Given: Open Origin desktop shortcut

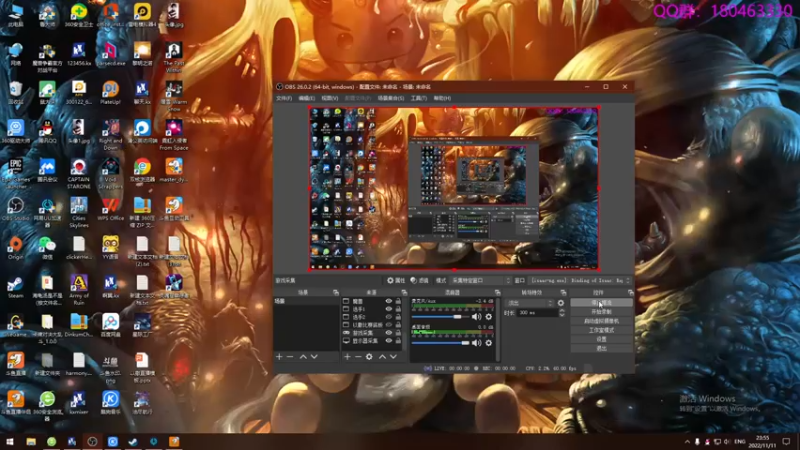Looking at the screenshot, I should coord(15,249).
